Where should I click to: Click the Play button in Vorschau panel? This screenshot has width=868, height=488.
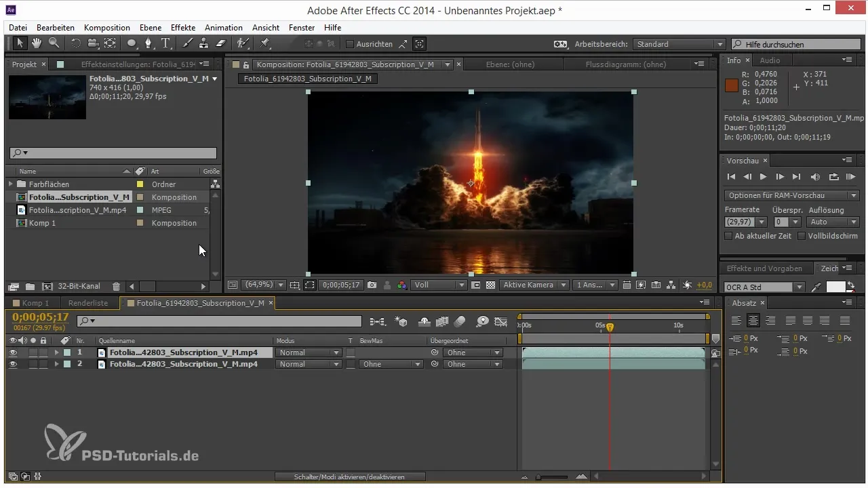[x=763, y=177]
